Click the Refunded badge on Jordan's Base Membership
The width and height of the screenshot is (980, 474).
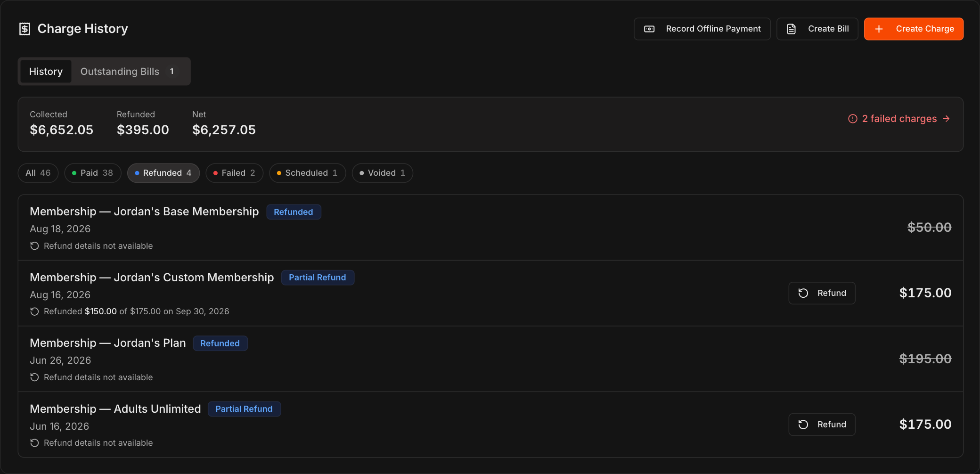[x=294, y=212]
